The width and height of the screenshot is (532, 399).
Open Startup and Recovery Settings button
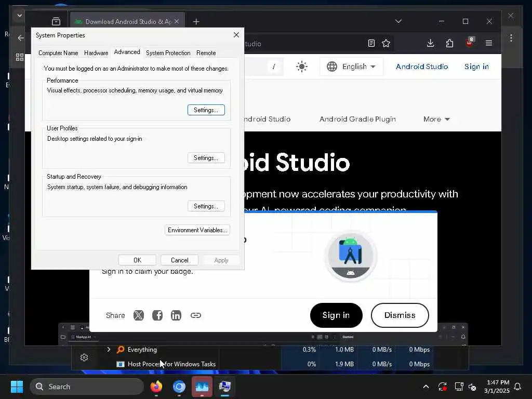(206, 206)
